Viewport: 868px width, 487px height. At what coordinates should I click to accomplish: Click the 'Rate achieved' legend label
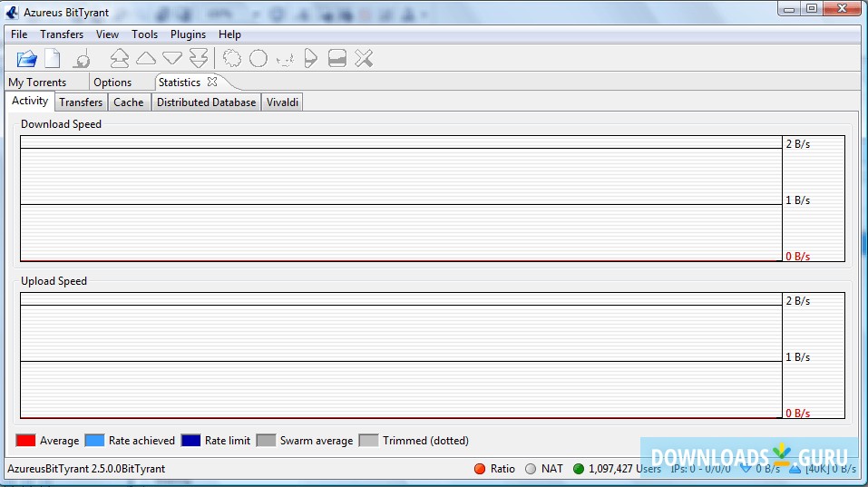[x=141, y=441]
